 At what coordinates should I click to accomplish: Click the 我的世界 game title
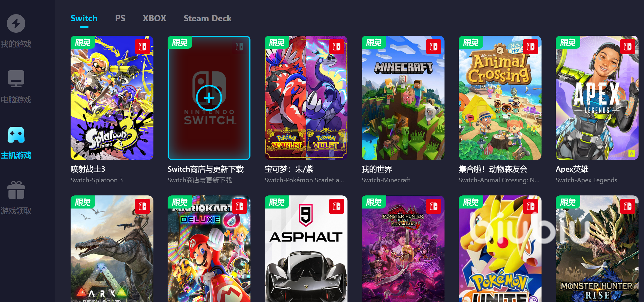click(377, 169)
